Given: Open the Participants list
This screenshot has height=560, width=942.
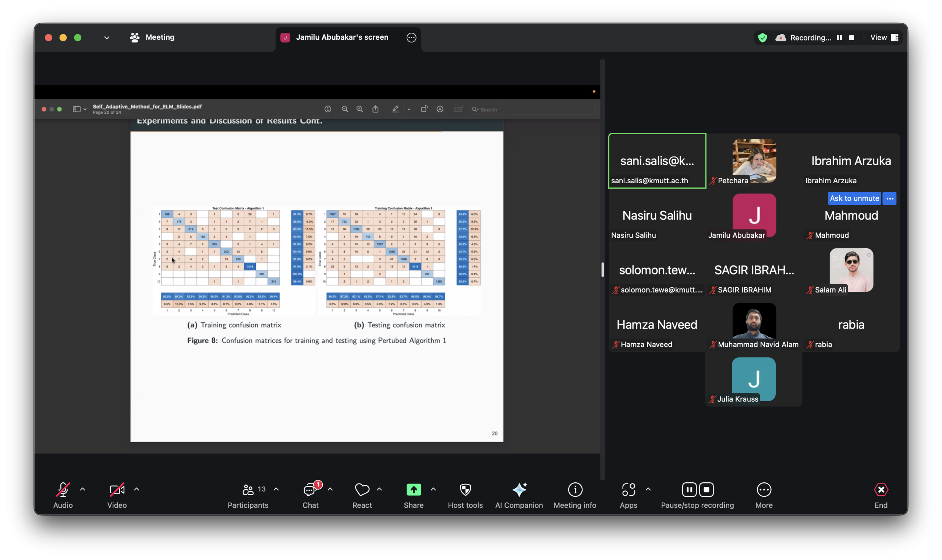Looking at the screenshot, I should [248, 490].
